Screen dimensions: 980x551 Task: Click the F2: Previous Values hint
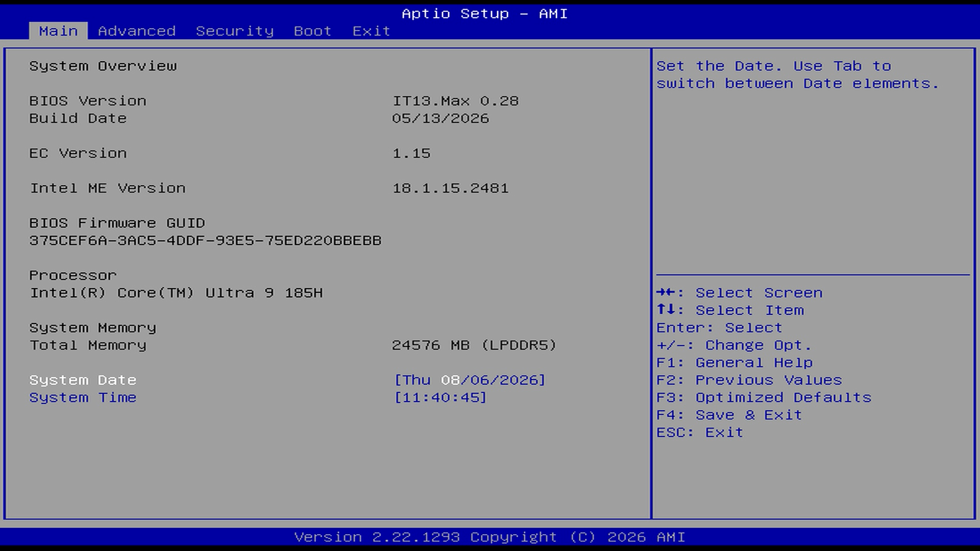coord(749,380)
